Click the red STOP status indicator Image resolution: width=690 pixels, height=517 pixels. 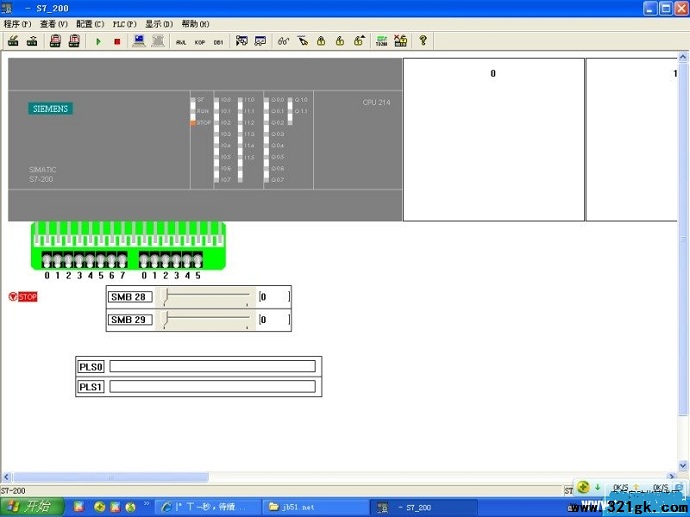23,297
